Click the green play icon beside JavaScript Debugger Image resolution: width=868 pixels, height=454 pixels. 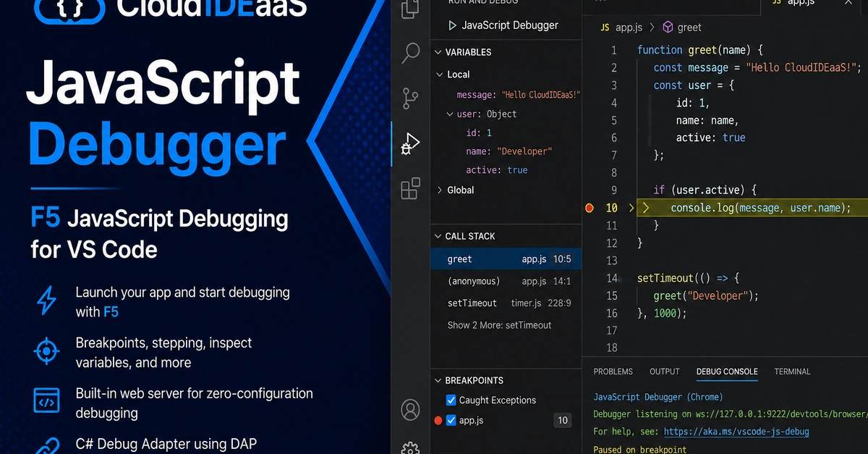(x=452, y=25)
